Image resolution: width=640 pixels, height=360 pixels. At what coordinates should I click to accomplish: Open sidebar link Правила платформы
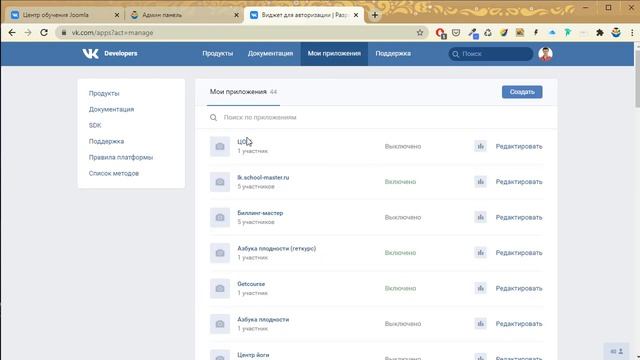click(x=121, y=157)
